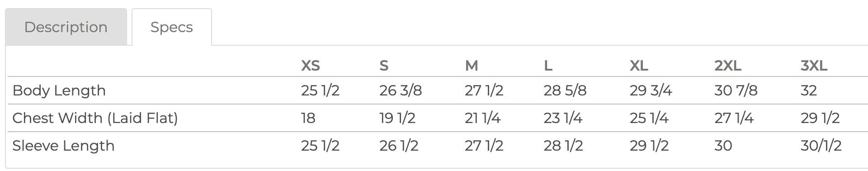Click the M chest width value 21 1/4
Image resolution: width=868 pixels, height=171 pixels.
tap(483, 118)
